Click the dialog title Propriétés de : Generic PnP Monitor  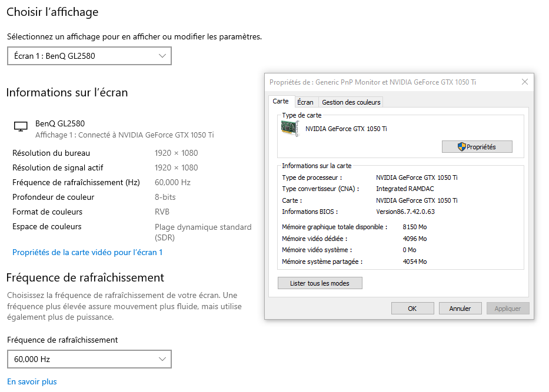[372, 82]
